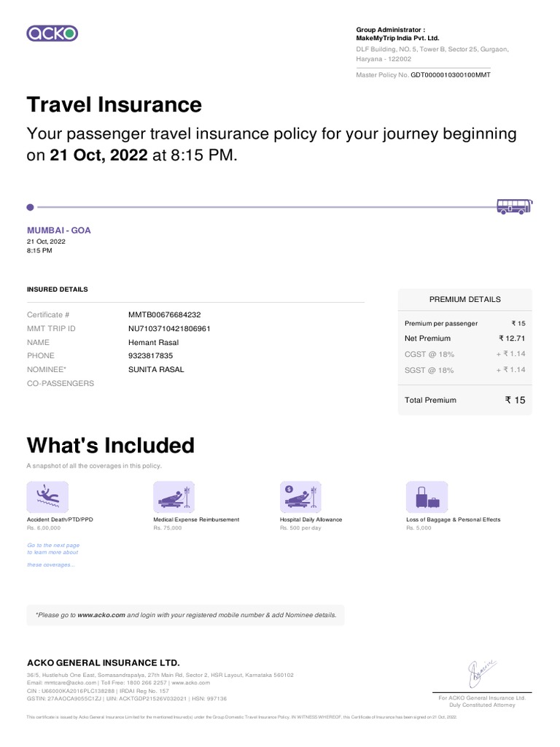Click the phone number 9323817835
560x747 pixels.
pos(151,355)
